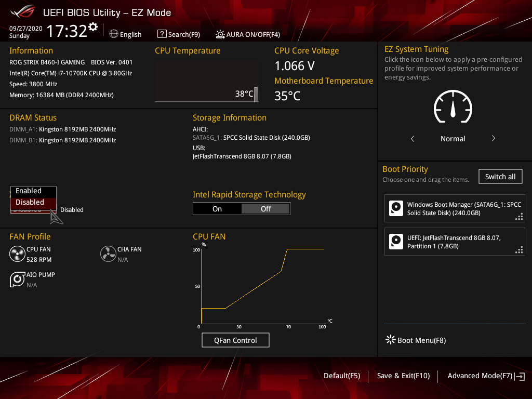The image size is (532, 399).
Task: Click the Normal tuning profile label
Action: (453, 138)
